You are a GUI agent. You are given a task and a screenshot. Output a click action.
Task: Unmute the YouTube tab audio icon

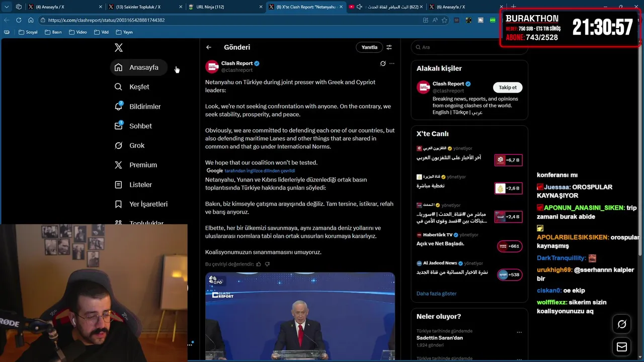[x=359, y=7]
